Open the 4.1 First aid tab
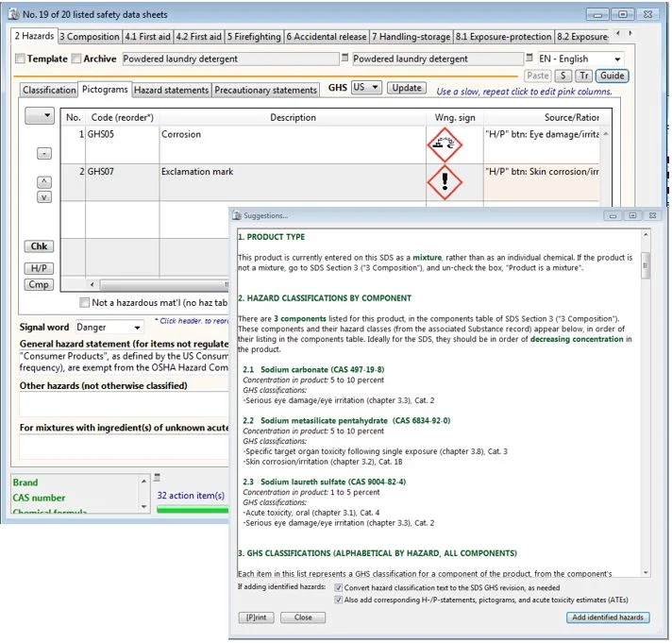 coord(148,37)
